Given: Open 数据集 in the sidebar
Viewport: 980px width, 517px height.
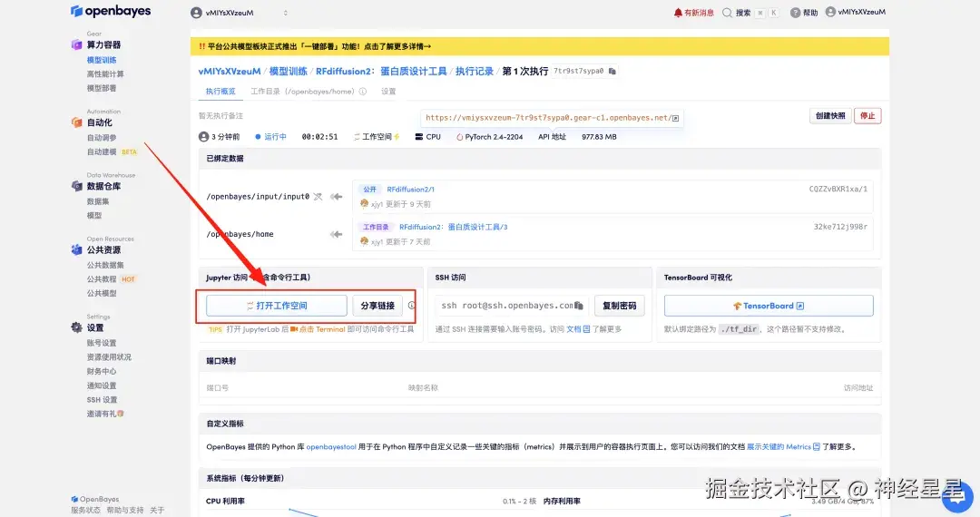Looking at the screenshot, I should [x=98, y=201].
